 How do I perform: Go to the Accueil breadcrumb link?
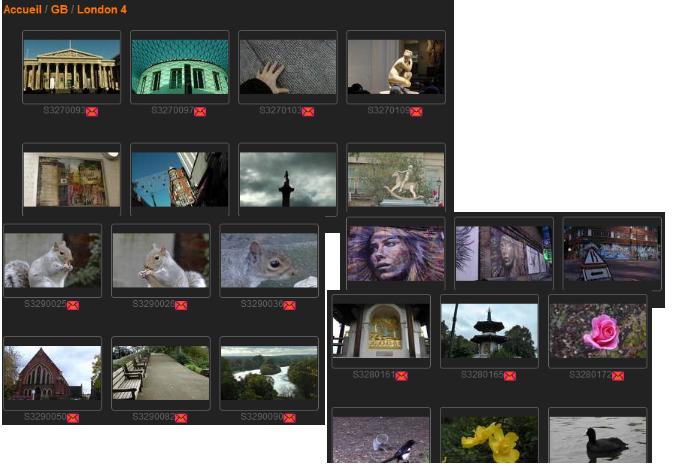(22, 9)
